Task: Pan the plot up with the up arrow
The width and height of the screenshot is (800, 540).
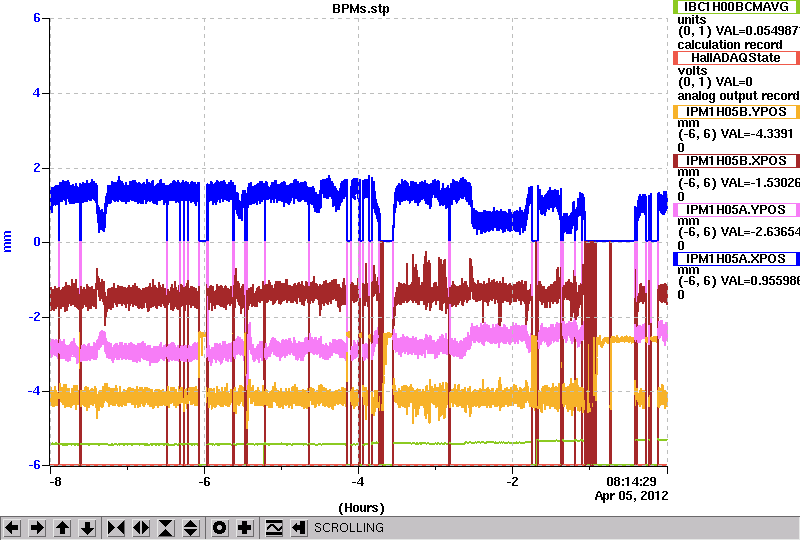Action: click(63, 528)
